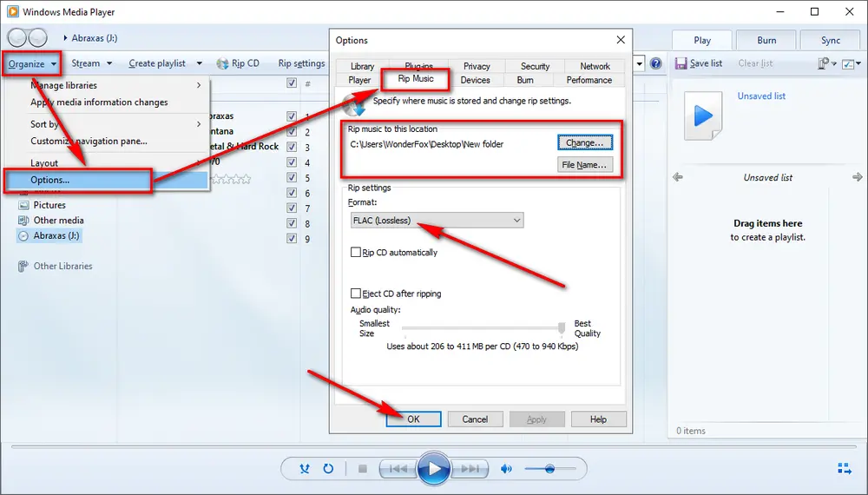Image resolution: width=868 pixels, height=495 pixels.
Task: Choose Apply media information changes
Action: point(99,102)
